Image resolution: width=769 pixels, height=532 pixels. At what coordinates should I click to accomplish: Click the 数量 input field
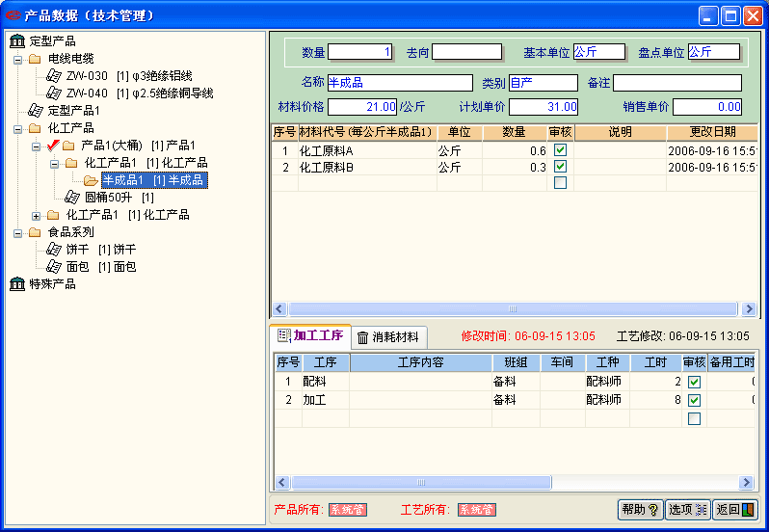pyautogui.click(x=360, y=52)
